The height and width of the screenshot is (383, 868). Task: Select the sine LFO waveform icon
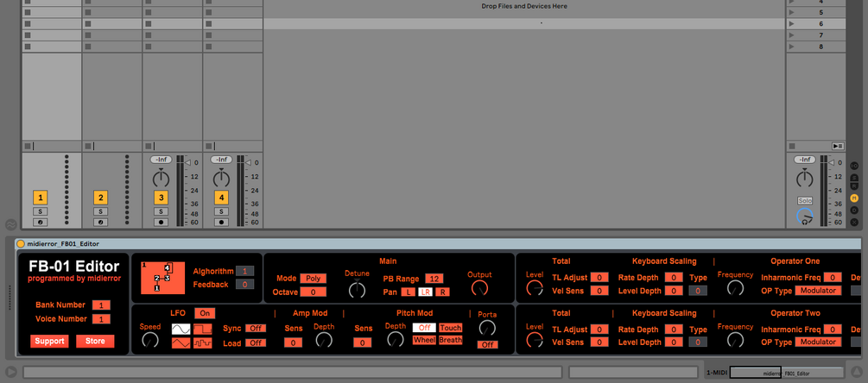tap(181, 330)
